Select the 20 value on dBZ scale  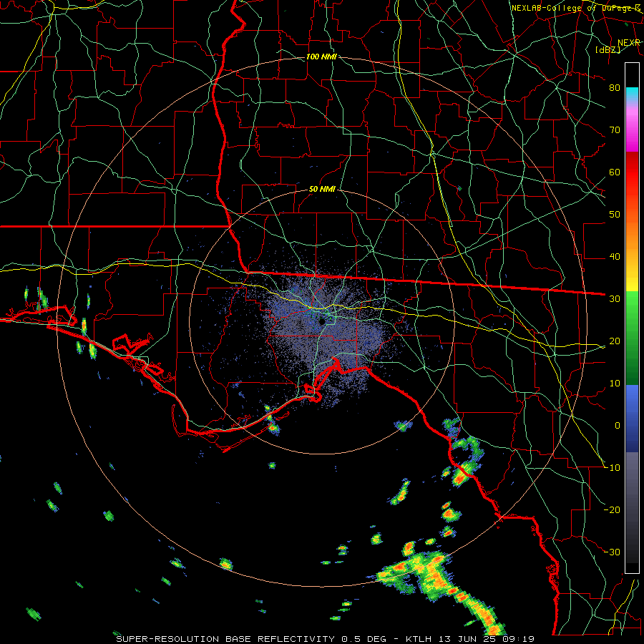tap(615, 341)
